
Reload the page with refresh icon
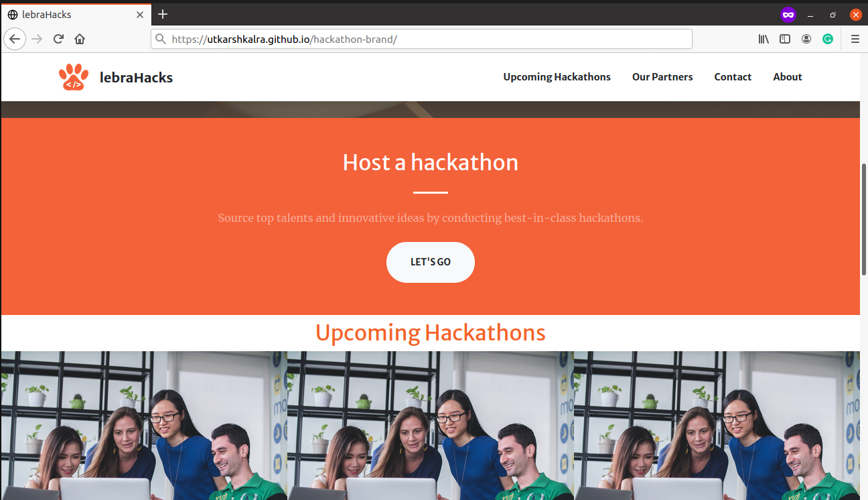click(x=58, y=39)
